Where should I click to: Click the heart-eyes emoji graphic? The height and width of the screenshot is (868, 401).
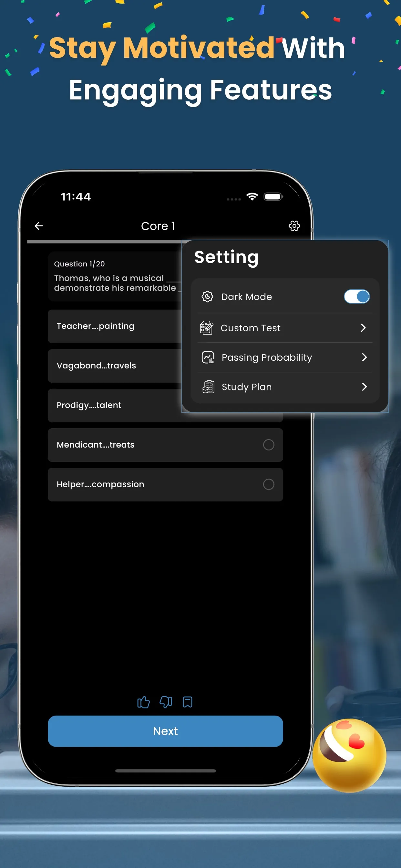pos(349,755)
